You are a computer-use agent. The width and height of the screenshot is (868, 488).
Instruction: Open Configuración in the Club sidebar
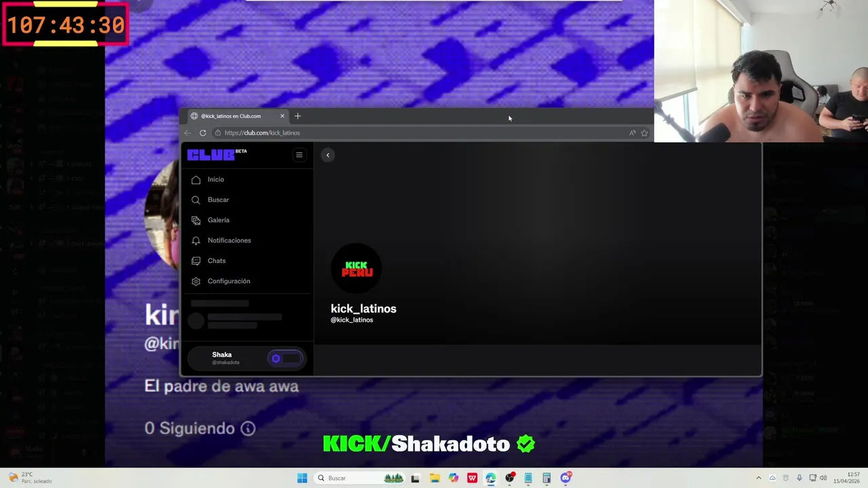[x=229, y=281]
